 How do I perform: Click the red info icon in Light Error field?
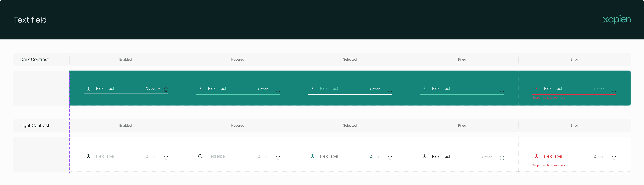pyautogui.click(x=536, y=156)
